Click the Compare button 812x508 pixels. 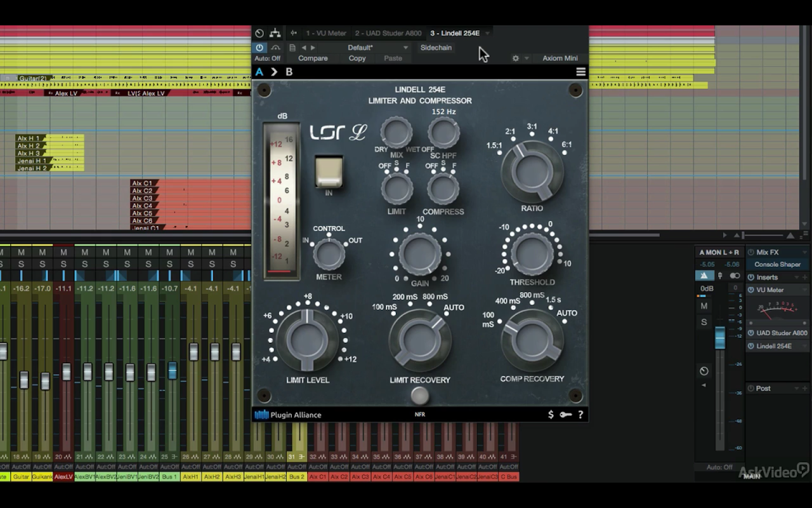(313, 58)
